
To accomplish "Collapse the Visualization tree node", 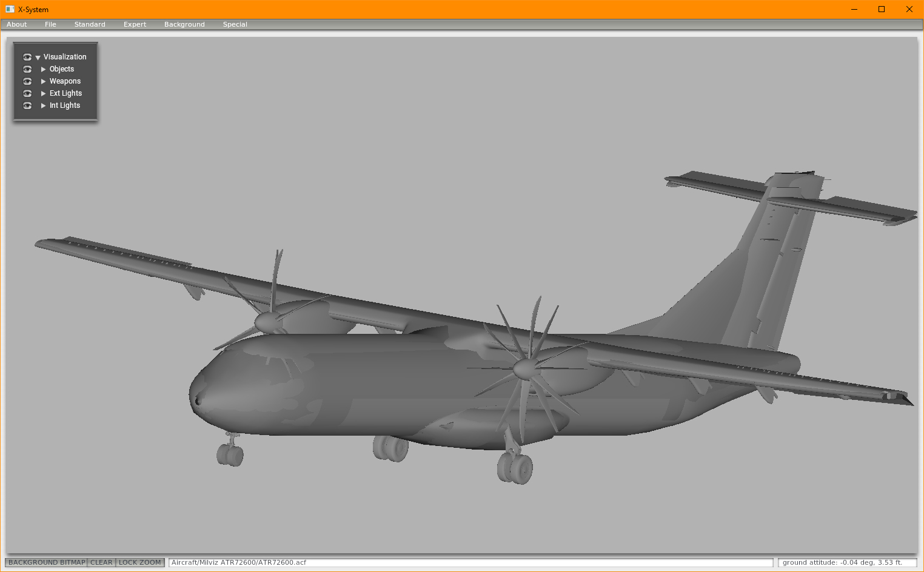I will point(38,56).
